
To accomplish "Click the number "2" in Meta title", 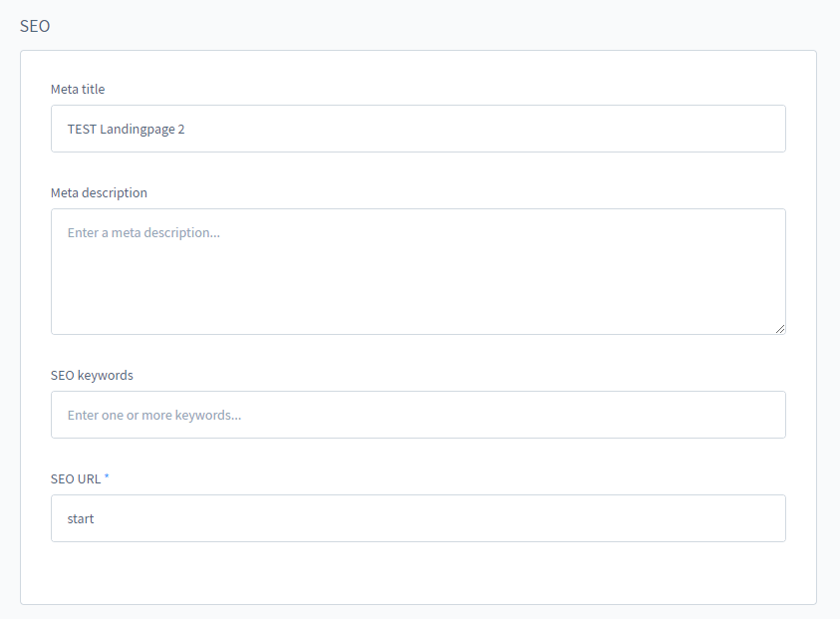I will [181, 129].
